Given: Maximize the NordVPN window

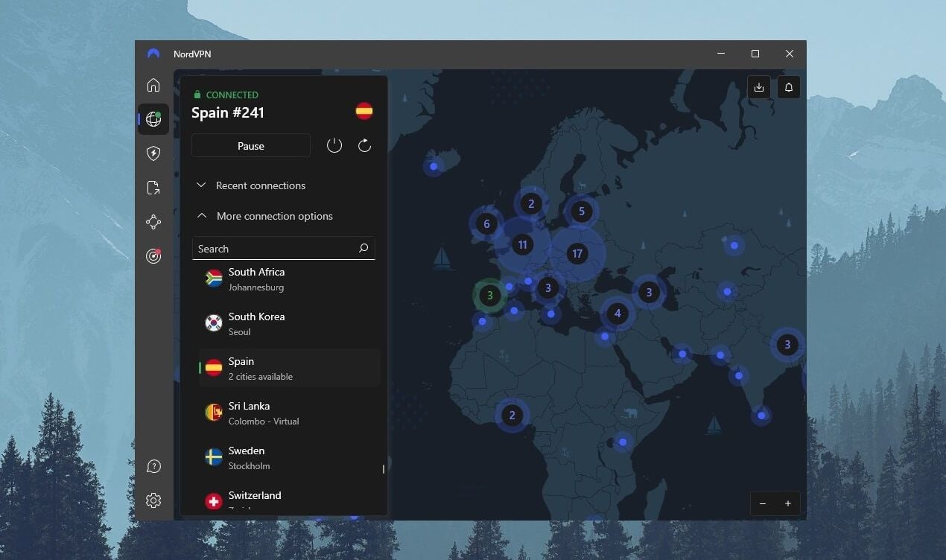Looking at the screenshot, I should [x=755, y=54].
